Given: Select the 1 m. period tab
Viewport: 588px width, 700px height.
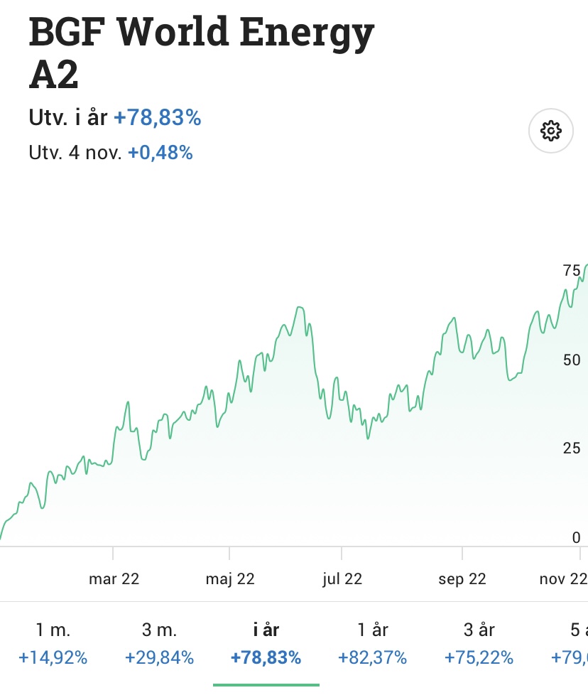Looking at the screenshot, I should tap(53, 643).
